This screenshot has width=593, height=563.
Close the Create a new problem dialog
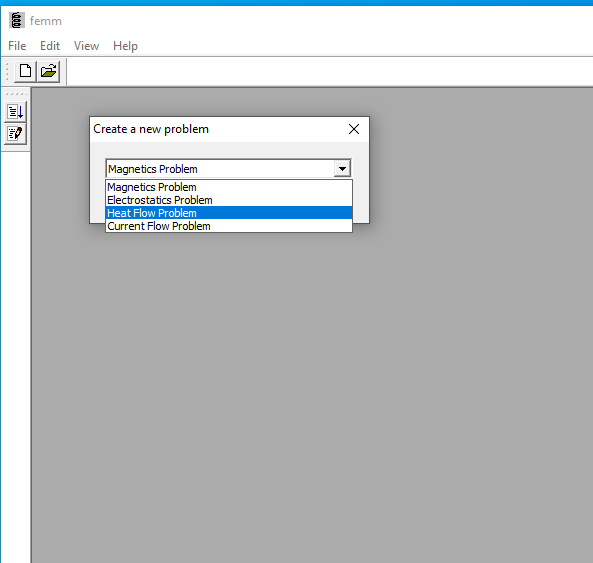pyautogui.click(x=354, y=129)
